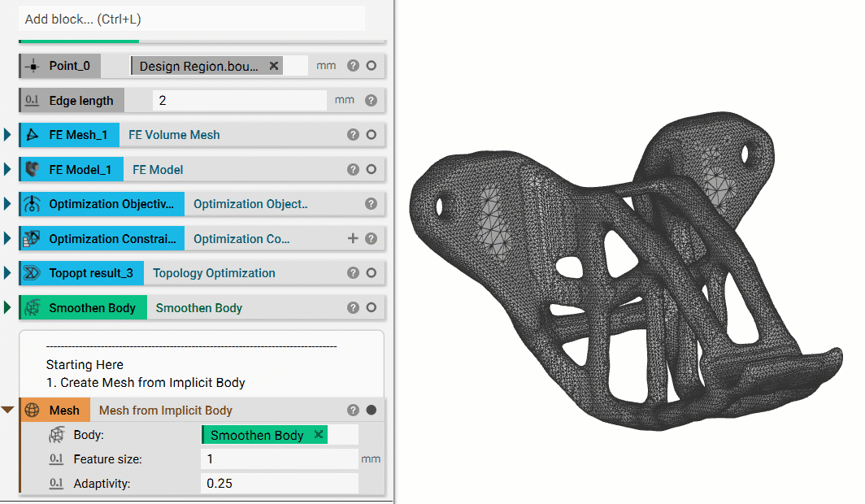
Task: Click the Optimization Objective gauge icon
Action: [33, 203]
